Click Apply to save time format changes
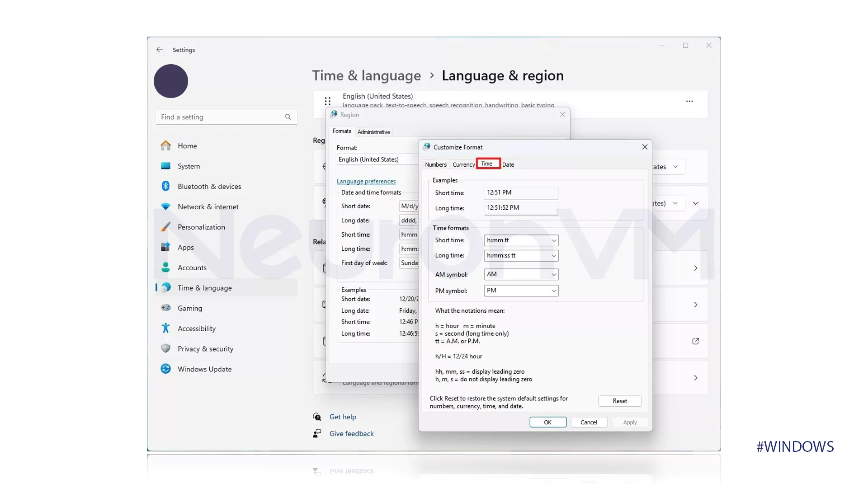 pos(630,422)
